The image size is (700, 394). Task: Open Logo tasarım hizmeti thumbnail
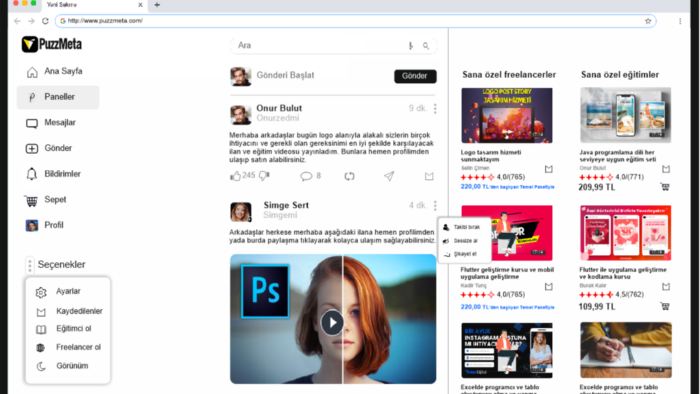click(507, 115)
